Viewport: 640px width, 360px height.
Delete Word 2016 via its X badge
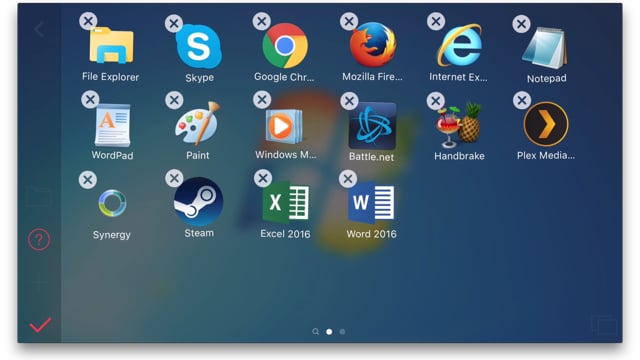click(348, 178)
